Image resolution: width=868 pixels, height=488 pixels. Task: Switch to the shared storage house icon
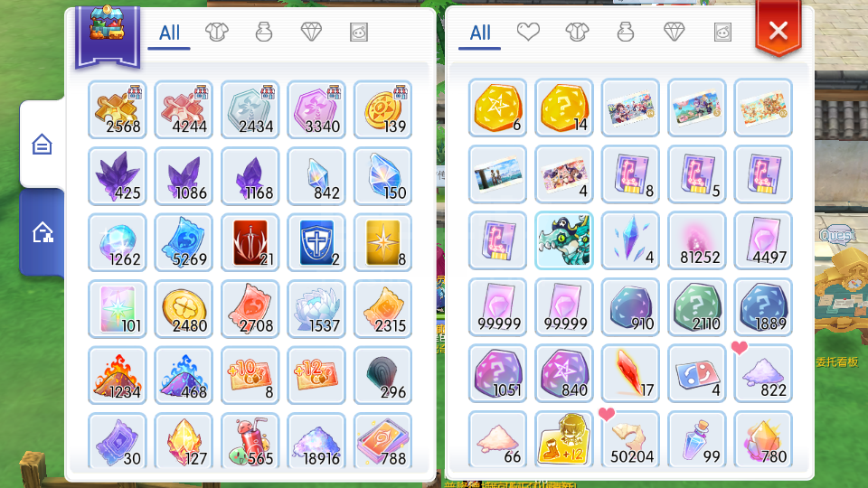(42, 232)
